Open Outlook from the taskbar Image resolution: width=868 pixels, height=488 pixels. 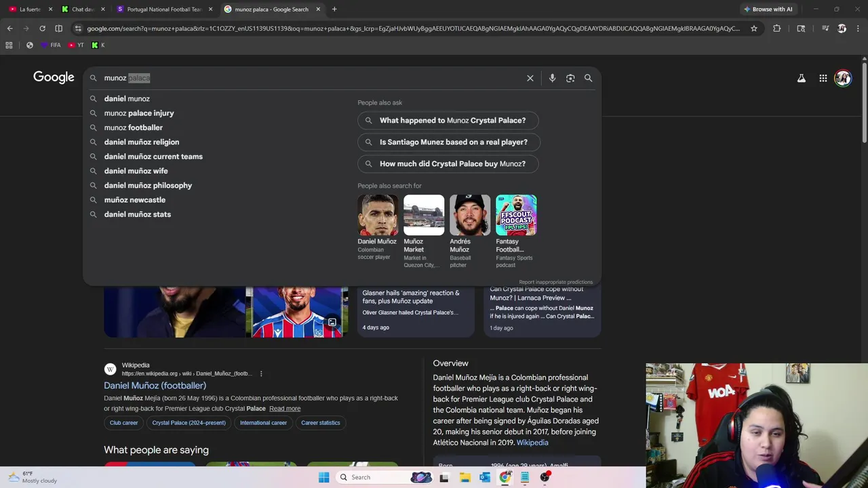pos(484,477)
